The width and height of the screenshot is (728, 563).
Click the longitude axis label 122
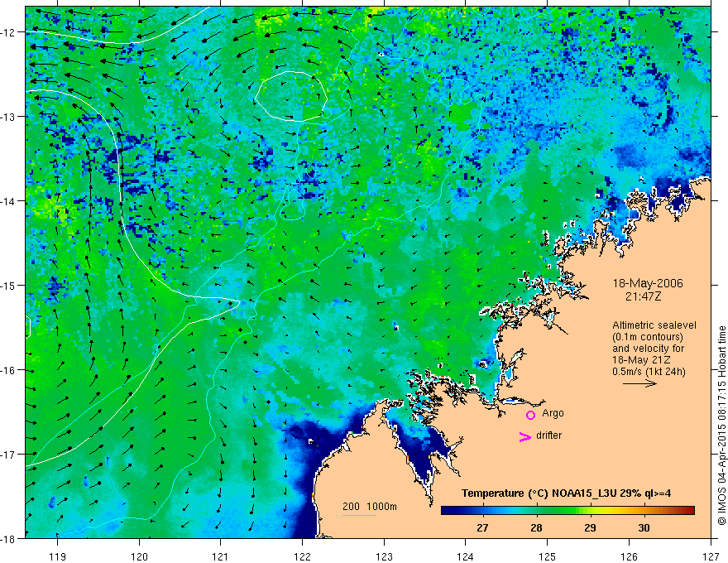pos(302,556)
